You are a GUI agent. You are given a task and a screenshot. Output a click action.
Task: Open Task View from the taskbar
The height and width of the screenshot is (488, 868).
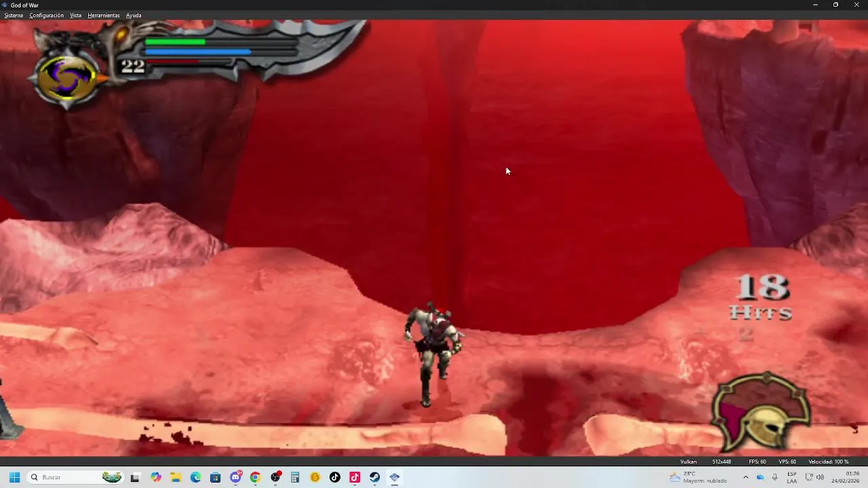tap(135, 477)
